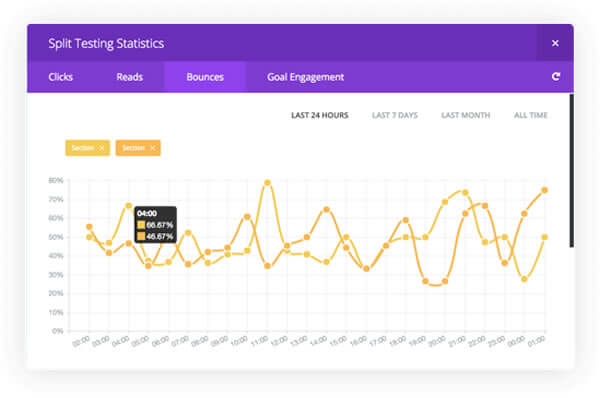The width and height of the screenshot is (600, 398).
Task: Click the Split Testing Statistics title
Action: [106, 43]
